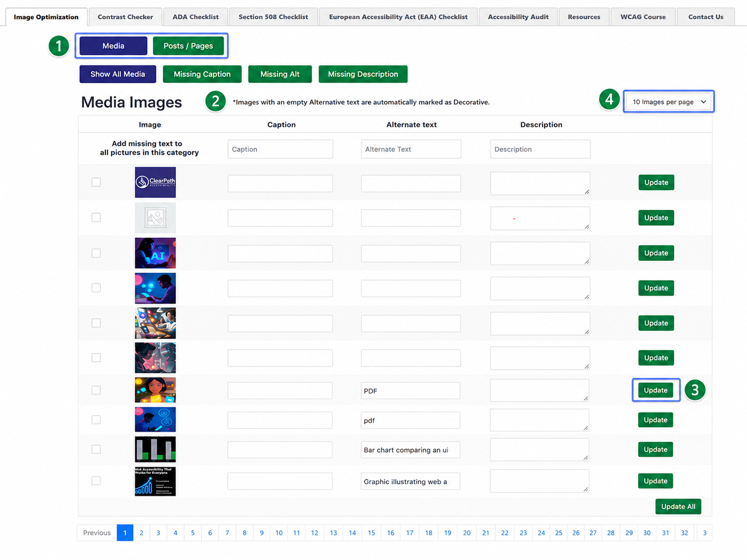
Task: Edit the Graphic illustrating web alt text field
Action: [x=411, y=481]
